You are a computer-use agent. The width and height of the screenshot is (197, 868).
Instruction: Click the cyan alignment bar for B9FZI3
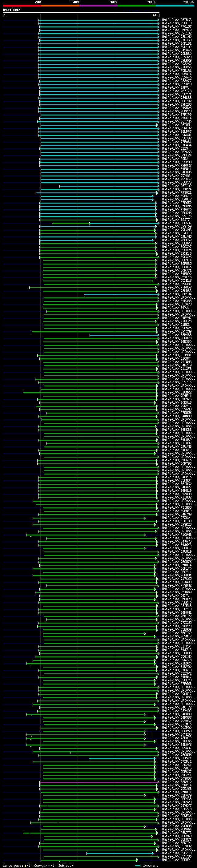click(120, 853)
